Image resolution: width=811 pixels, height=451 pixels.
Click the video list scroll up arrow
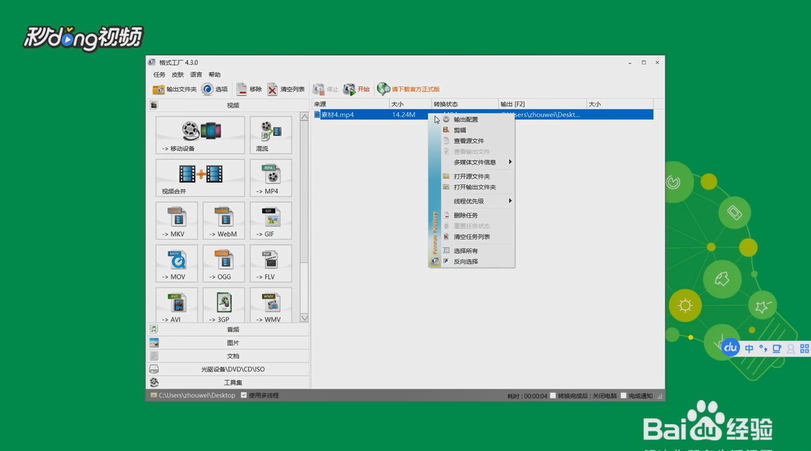click(304, 117)
